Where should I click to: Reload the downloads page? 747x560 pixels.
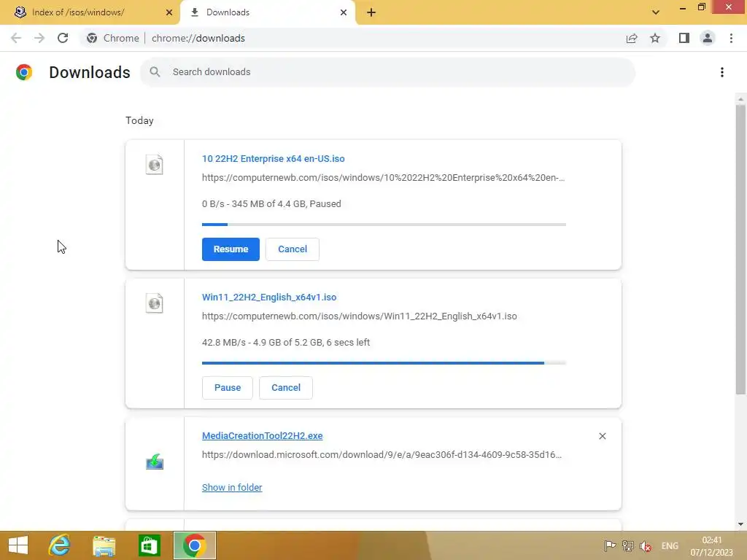pos(63,38)
